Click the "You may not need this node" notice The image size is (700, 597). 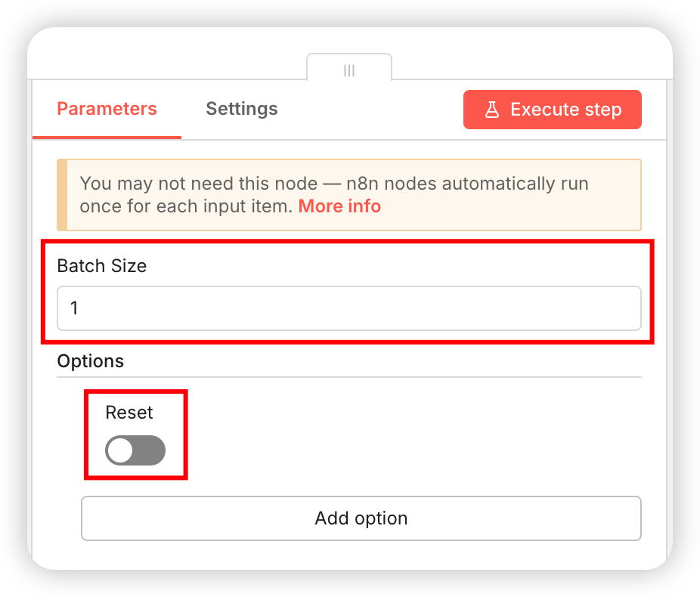pyautogui.click(x=333, y=184)
